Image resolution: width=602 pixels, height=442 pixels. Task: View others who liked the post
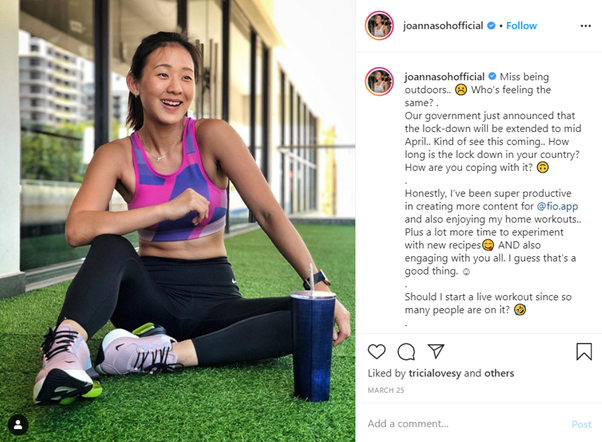(499, 373)
